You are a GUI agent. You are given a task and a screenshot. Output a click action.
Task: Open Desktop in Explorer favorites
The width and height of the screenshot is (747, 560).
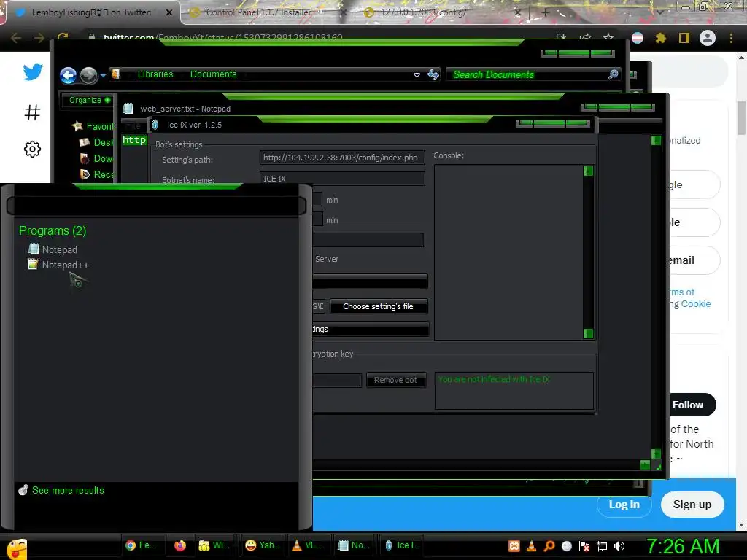[x=97, y=142]
